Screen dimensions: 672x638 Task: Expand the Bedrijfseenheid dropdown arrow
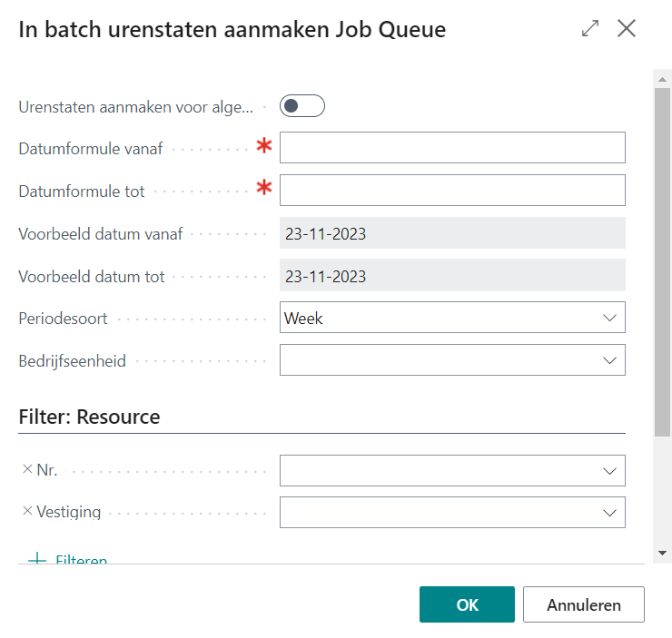(609, 360)
